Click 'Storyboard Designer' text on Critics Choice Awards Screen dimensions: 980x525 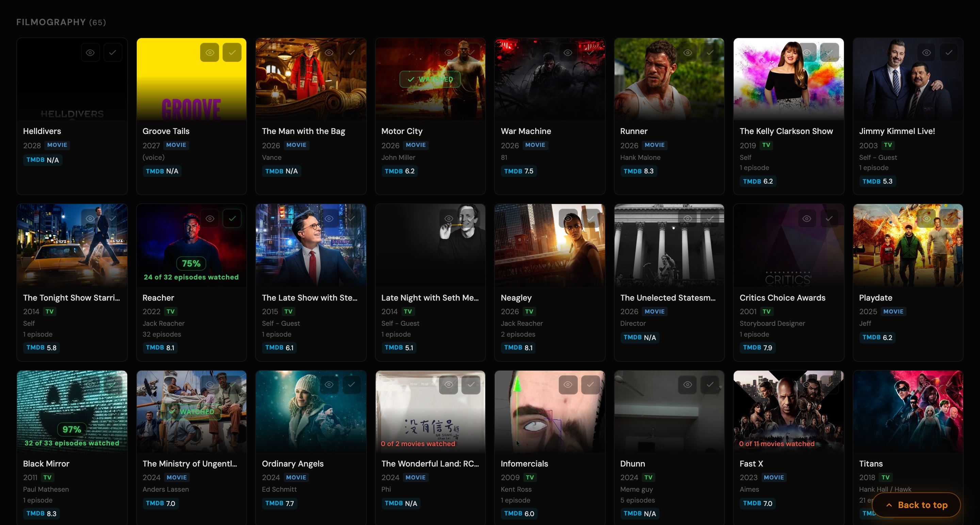772,323
